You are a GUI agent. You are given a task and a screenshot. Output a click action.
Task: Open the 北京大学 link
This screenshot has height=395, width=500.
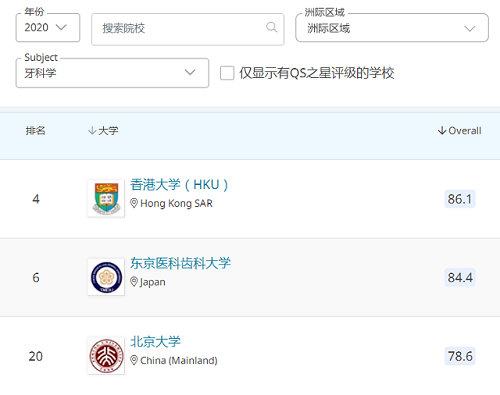pos(155,342)
